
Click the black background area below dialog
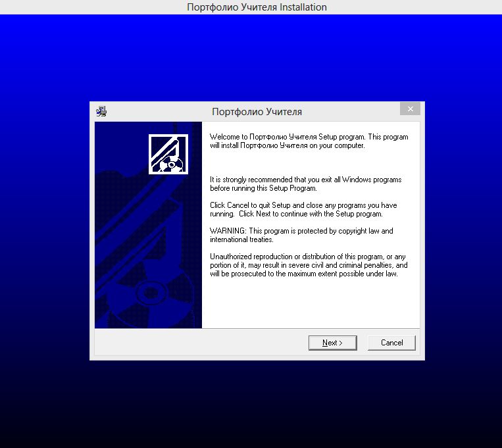[250, 408]
